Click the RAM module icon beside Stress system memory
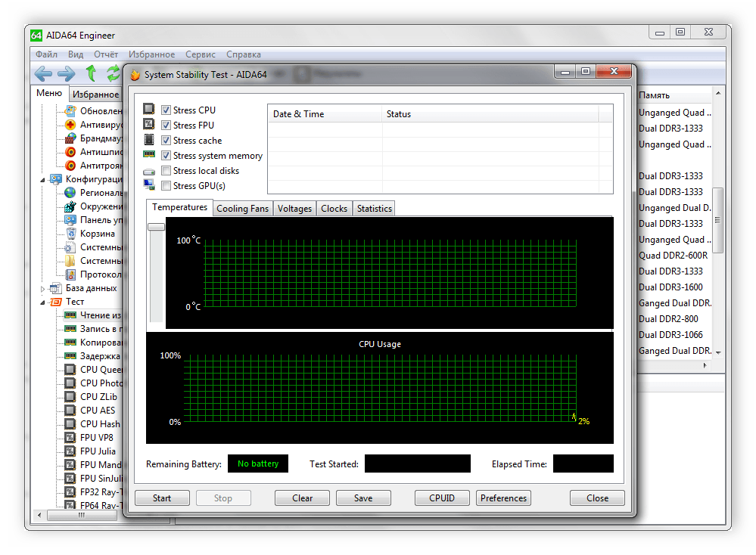756x555 pixels. (x=149, y=155)
